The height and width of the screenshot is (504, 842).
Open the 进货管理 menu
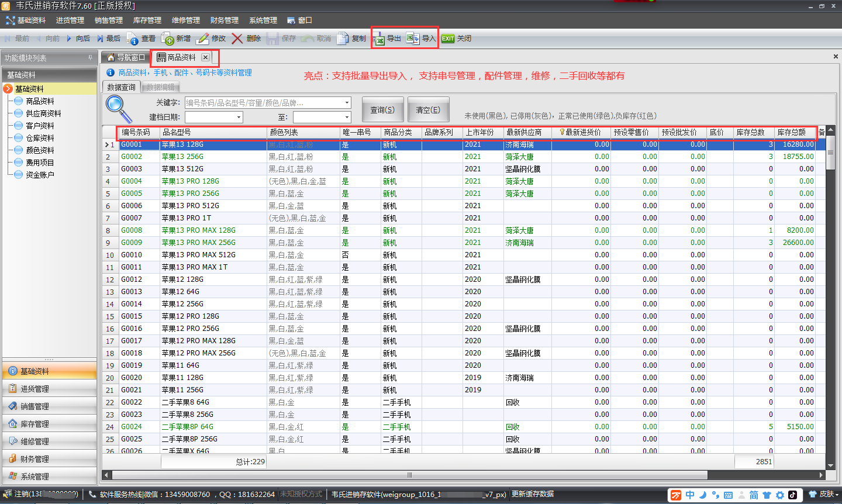pos(70,20)
